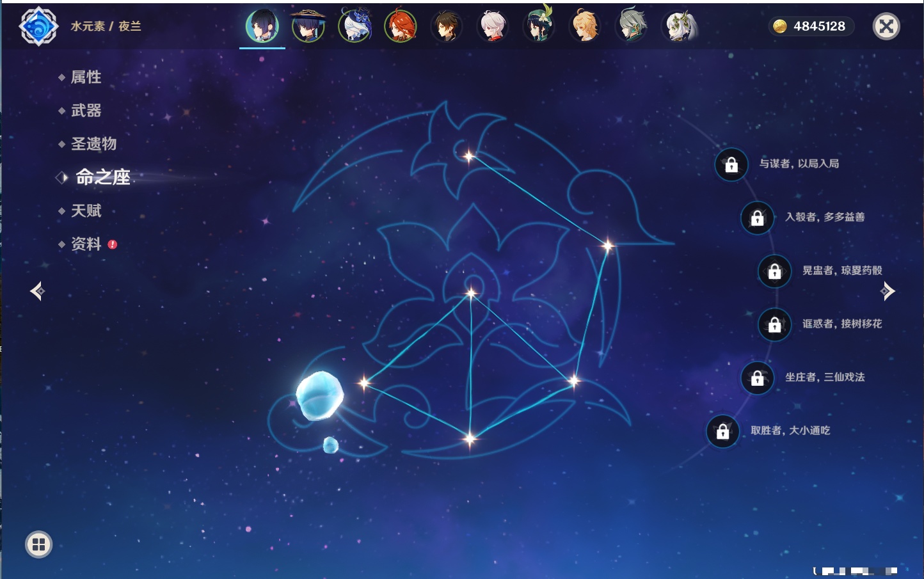Viewport: 924px width, 579px height.
Task: Open constellation label 取胜者，大小通吃
Action: click(x=790, y=431)
